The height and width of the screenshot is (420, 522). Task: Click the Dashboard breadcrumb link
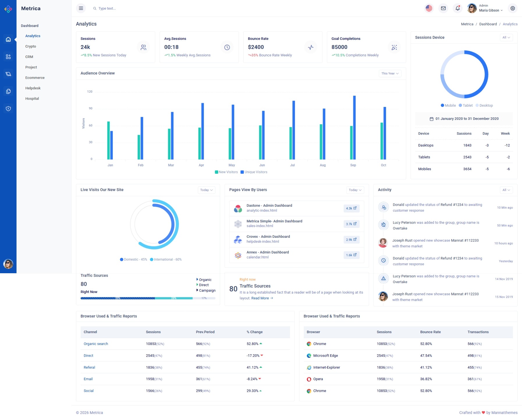488,24
